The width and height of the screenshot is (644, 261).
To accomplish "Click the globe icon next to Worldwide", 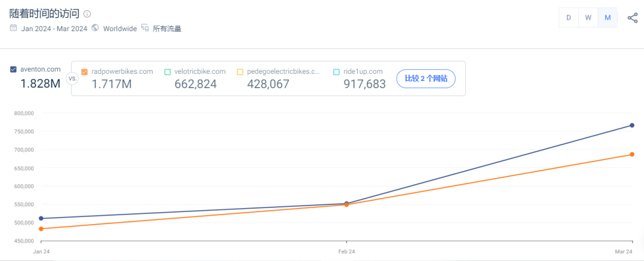I will point(95,28).
